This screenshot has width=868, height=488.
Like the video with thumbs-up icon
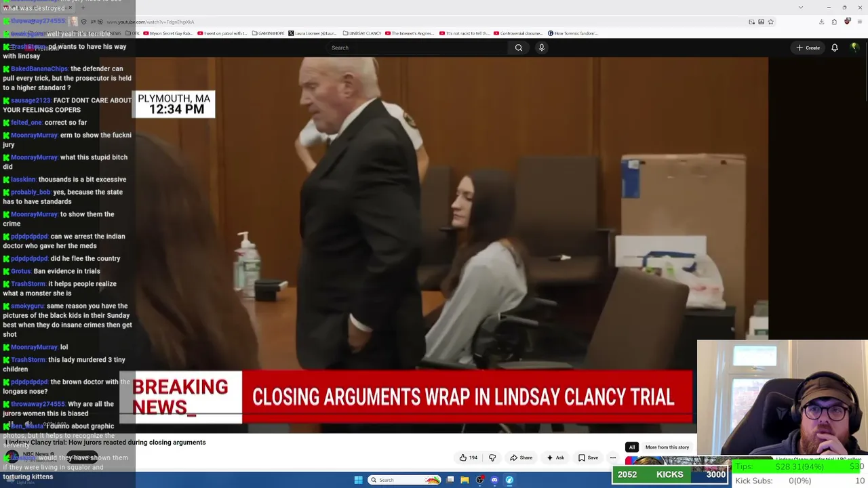469,457
